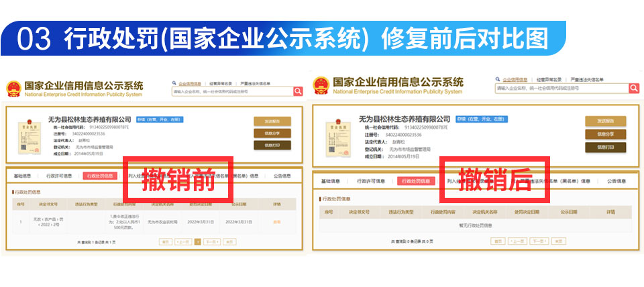644x287 pixels.
Task: Open 行政许可信息 tab in right panel
Action: (x=371, y=181)
